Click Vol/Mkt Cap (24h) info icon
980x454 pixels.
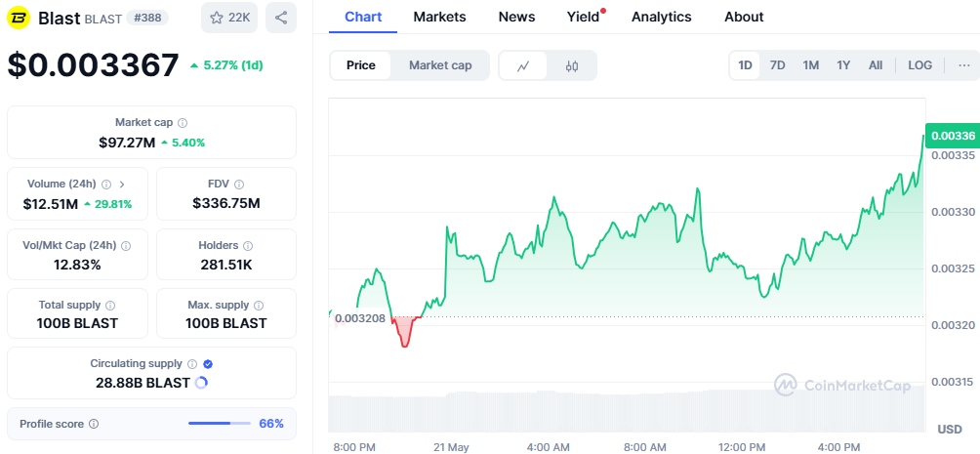[x=126, y=246]
